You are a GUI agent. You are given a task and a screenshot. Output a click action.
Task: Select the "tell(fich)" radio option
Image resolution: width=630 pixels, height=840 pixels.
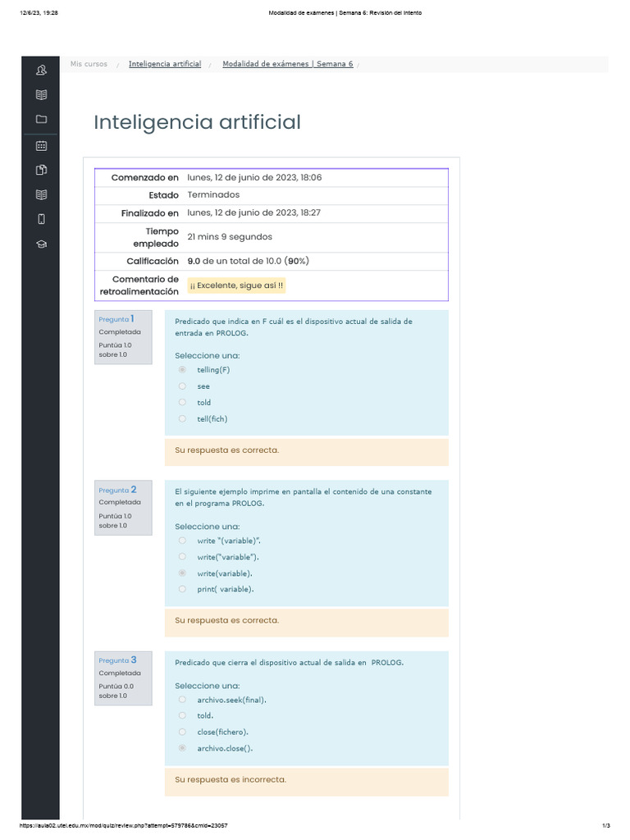(x=182, y=419)
